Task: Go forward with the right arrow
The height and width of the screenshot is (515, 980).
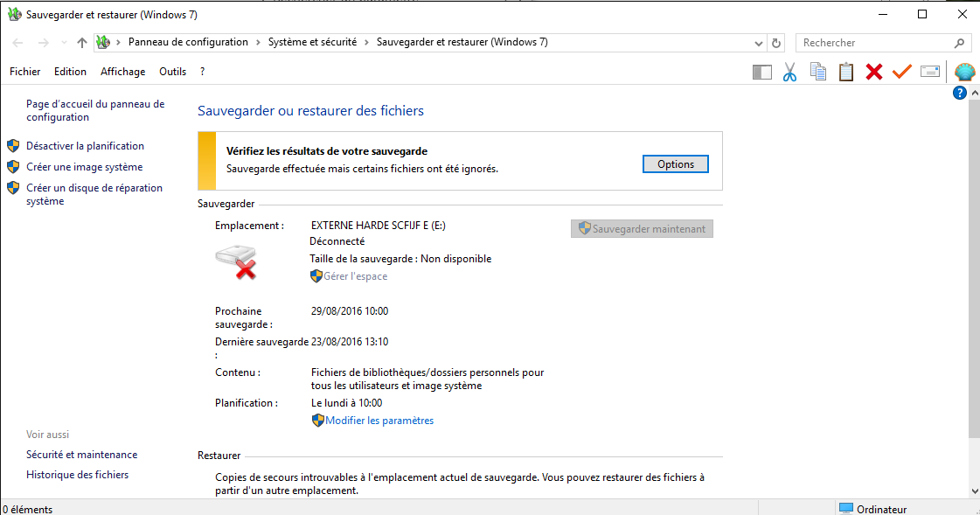Action: (43, 43)
